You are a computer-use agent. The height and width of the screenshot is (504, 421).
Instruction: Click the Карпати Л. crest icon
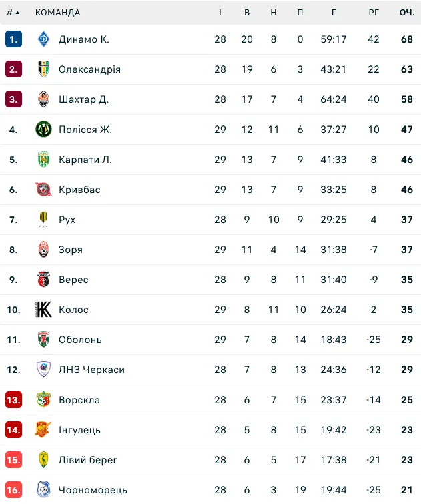[43, 160]
